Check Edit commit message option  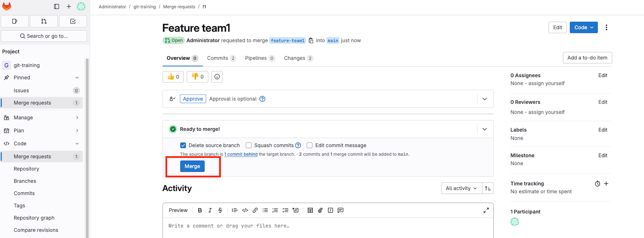(x=310, y=146)
